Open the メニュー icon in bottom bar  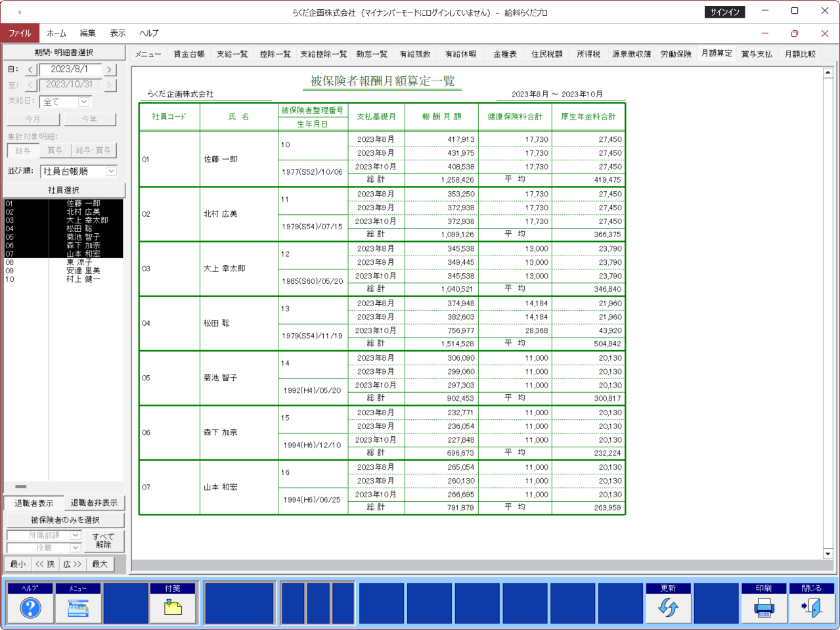78,603
